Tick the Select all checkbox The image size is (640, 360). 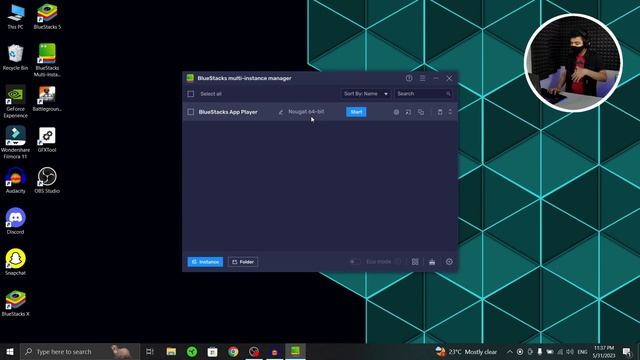(x=191, y=94)
